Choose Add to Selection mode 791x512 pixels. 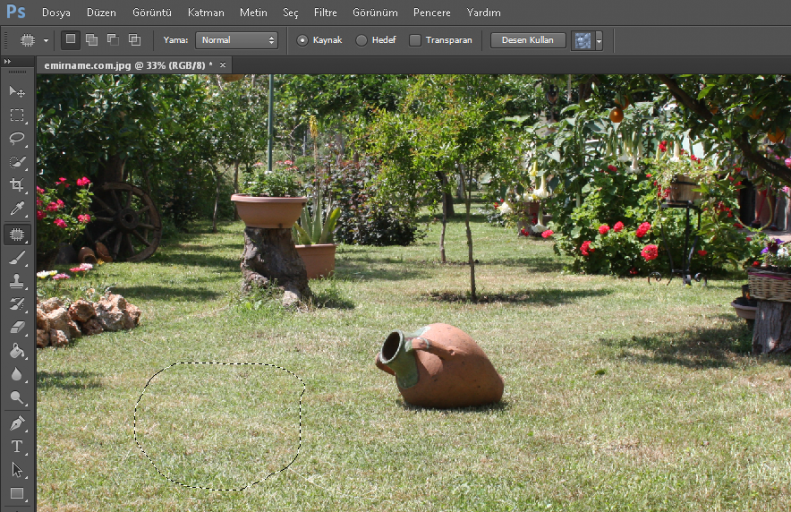tap(92, 39)
